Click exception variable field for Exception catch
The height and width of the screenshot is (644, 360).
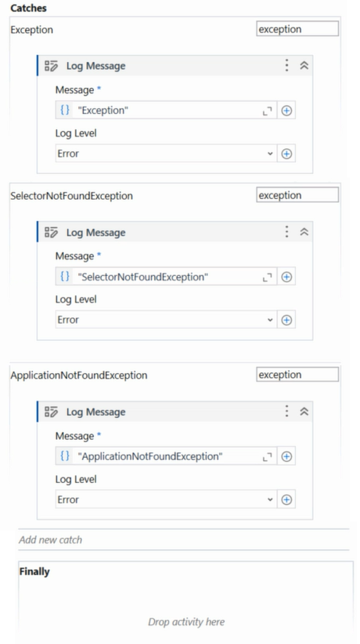[x=297, y=29]
